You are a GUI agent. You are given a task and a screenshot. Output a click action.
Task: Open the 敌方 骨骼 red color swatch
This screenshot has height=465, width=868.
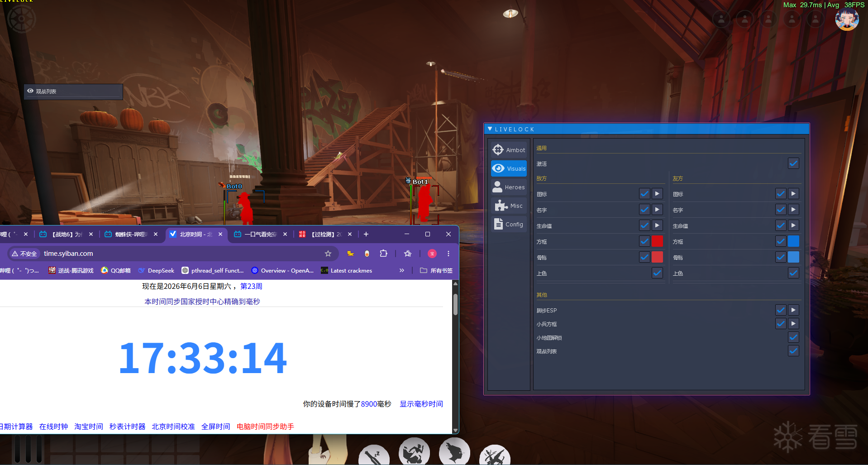[x=657, y=257]
